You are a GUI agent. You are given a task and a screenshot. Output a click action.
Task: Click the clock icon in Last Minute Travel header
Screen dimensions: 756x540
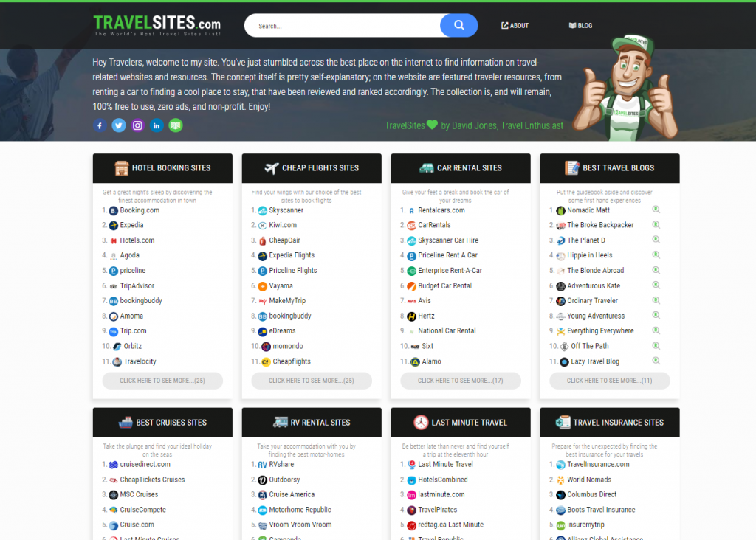click(x=421, y=423)
